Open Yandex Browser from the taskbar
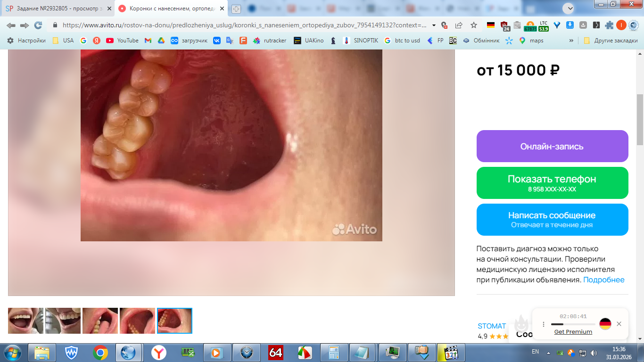The width and height of the screenshot is (644, 362). click(158, 353)
